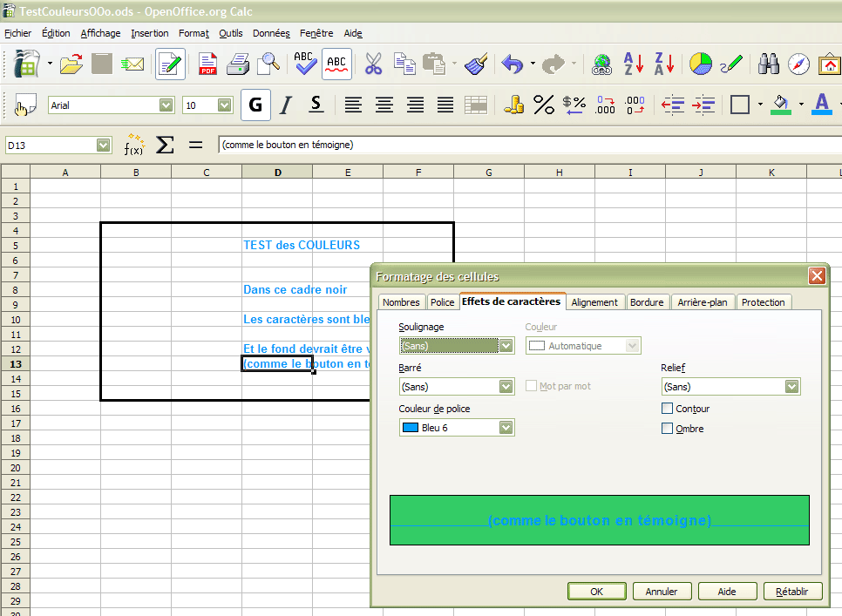Screen dimensions: 842x616
Task: Align cell text left
Action: pos(353,105)
